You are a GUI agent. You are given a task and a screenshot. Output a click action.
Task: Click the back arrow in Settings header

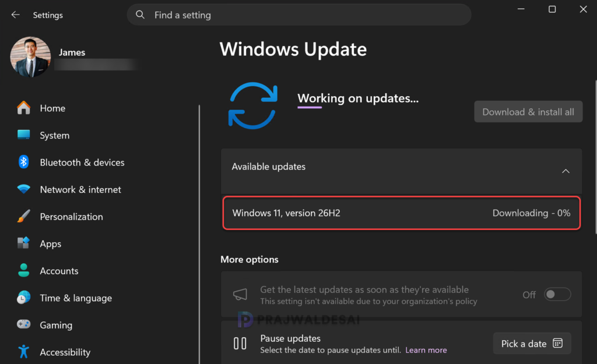[15, 15]
